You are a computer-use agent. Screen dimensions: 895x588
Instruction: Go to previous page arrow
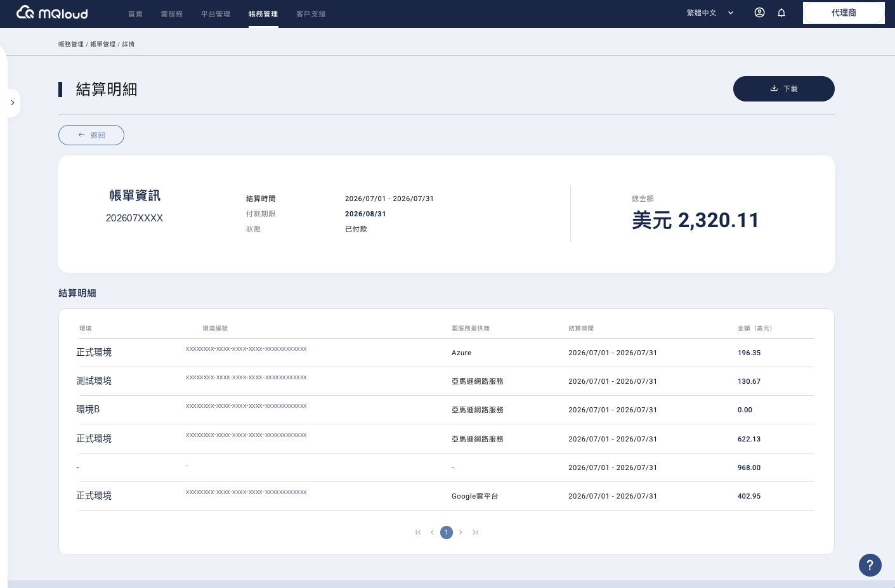click(x=432, y=532)
